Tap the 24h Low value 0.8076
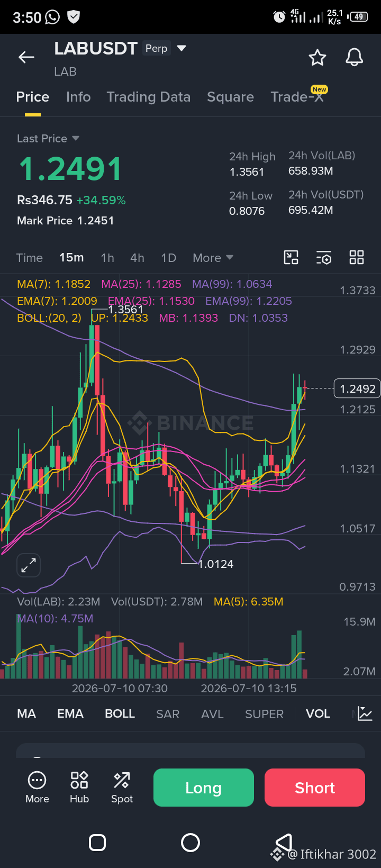 247,211
